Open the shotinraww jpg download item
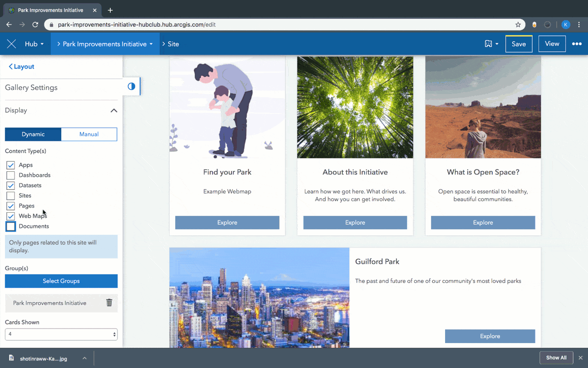Image resolution: width=588 pixels, height=368 pixels. [x=44, y=358]
